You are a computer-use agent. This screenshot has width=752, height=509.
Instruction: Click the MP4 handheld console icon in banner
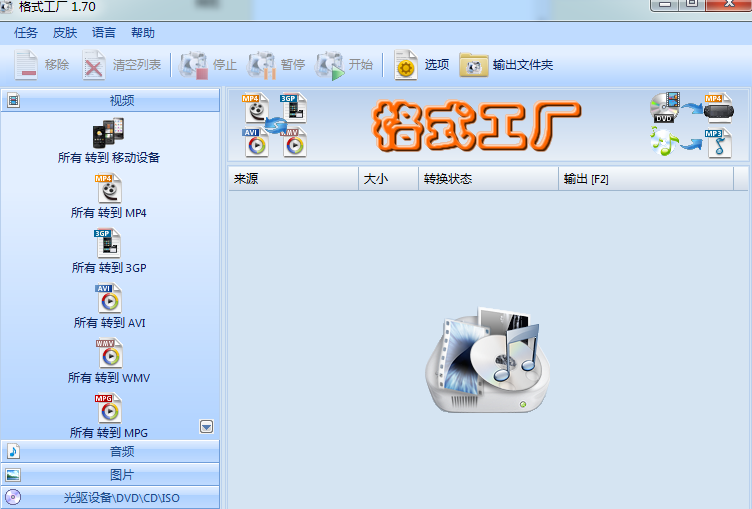tap(718, 107)
